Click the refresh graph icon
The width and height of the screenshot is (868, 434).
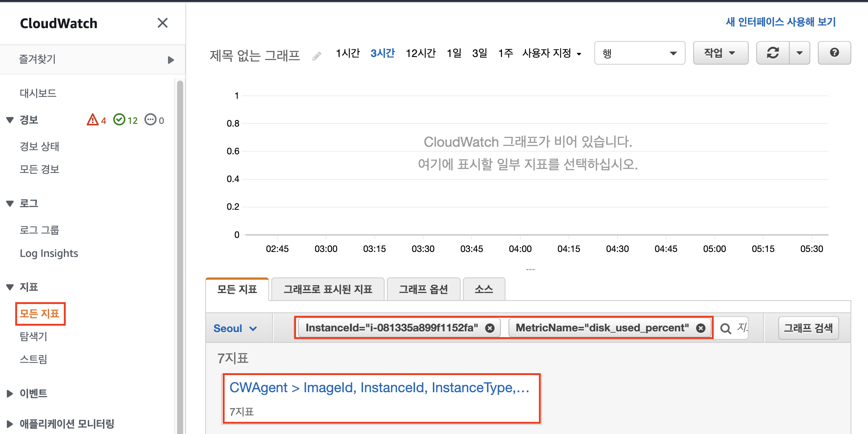pos(773,53)
